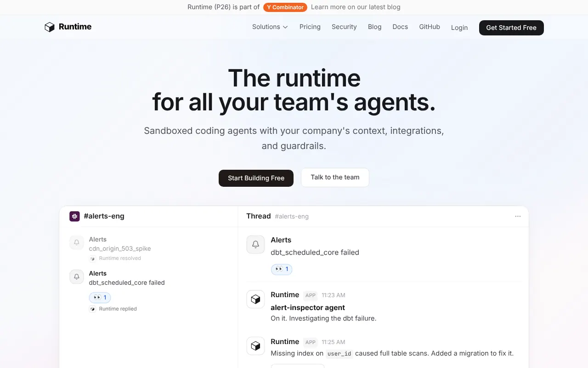Click APP badge next to 11:23 AM

[311, 295]
